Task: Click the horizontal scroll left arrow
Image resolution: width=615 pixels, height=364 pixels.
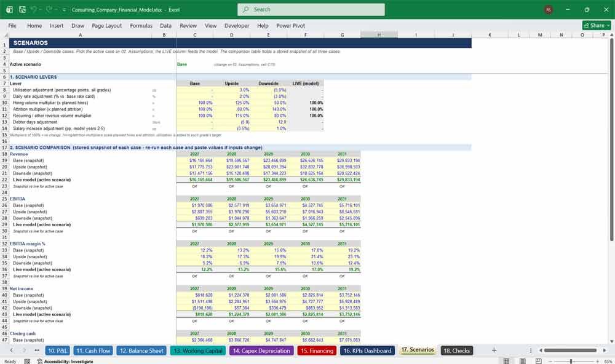Action: (x=541, y=350)
